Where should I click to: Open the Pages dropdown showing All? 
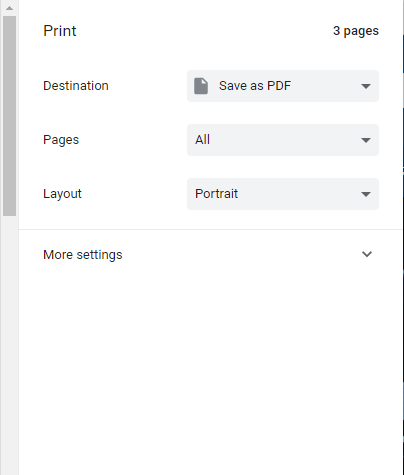coord(283,140)
